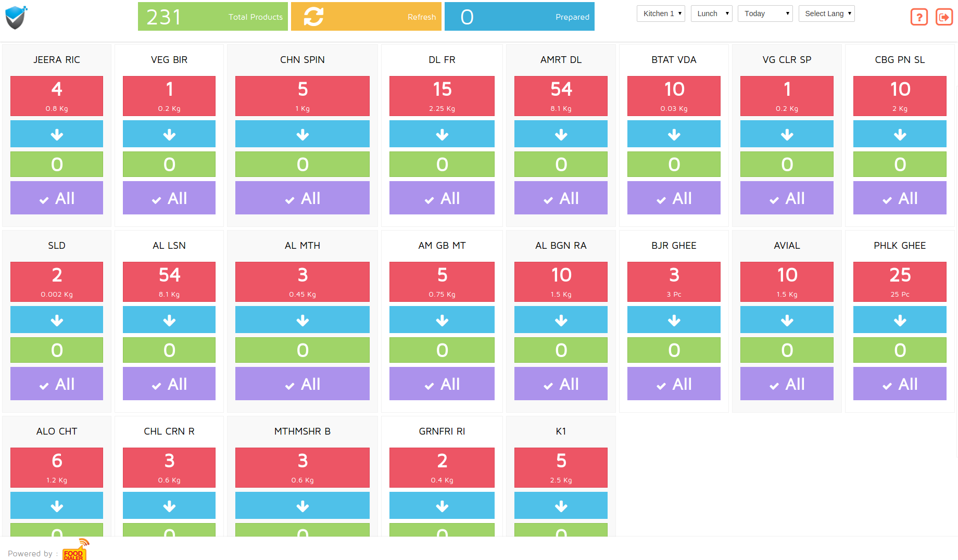Click down arrow for AMRT DL
The height and width of the screenshot is (560, 958).
point(561,134)
